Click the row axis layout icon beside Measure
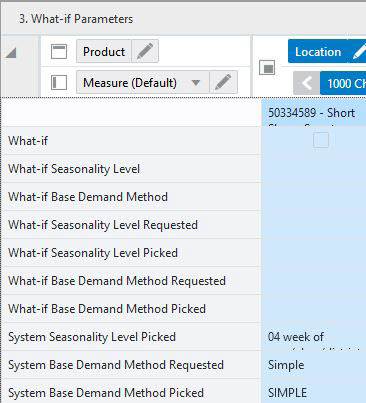366x403 pixels. tap(59, 82)
